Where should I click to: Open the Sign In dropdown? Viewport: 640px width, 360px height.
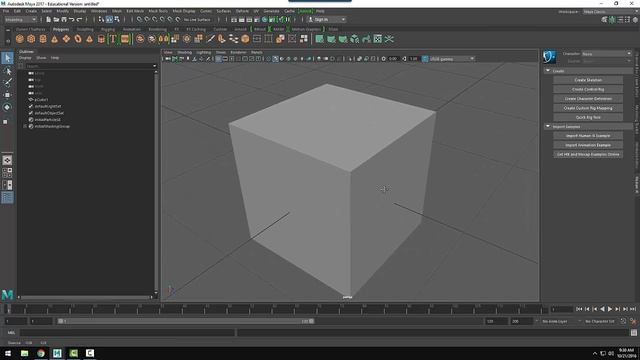coord(327,19)
